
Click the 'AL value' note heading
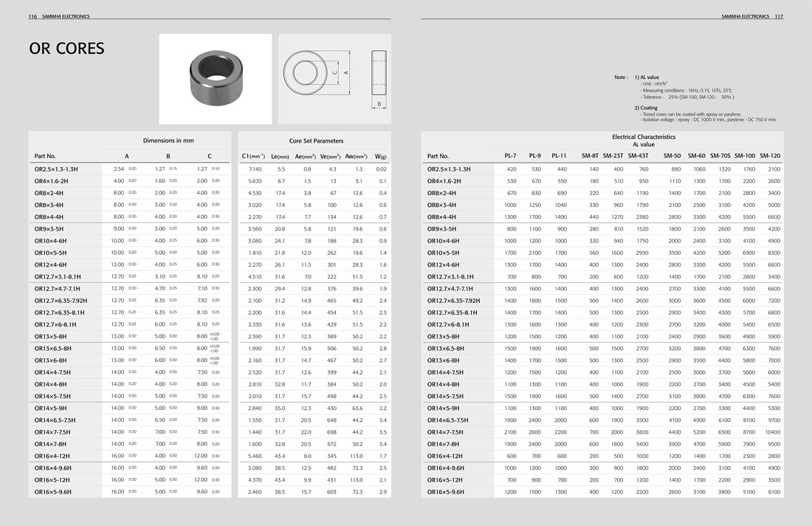pyautogui.click(x=650, y=77)
